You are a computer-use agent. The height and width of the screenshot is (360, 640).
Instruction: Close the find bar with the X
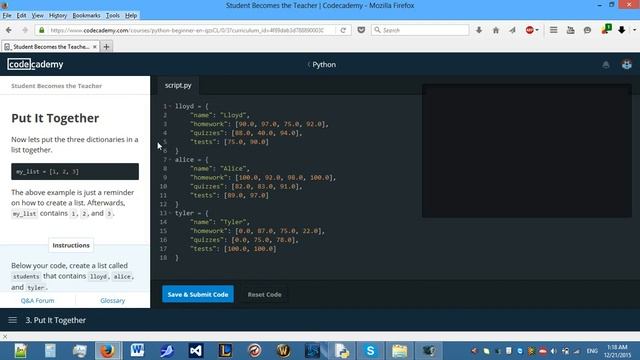tap(5, 337)
